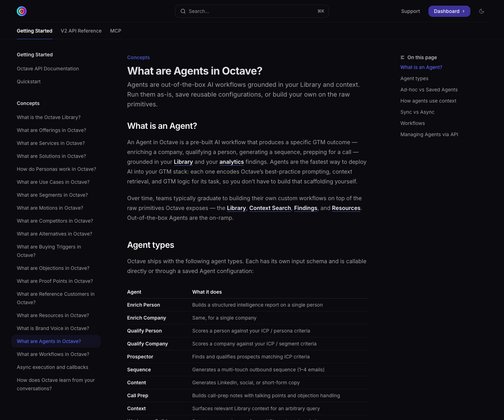Select What are Agents in Octave? item
This screenshot has width=504, height=420.
tap(56, 341)
